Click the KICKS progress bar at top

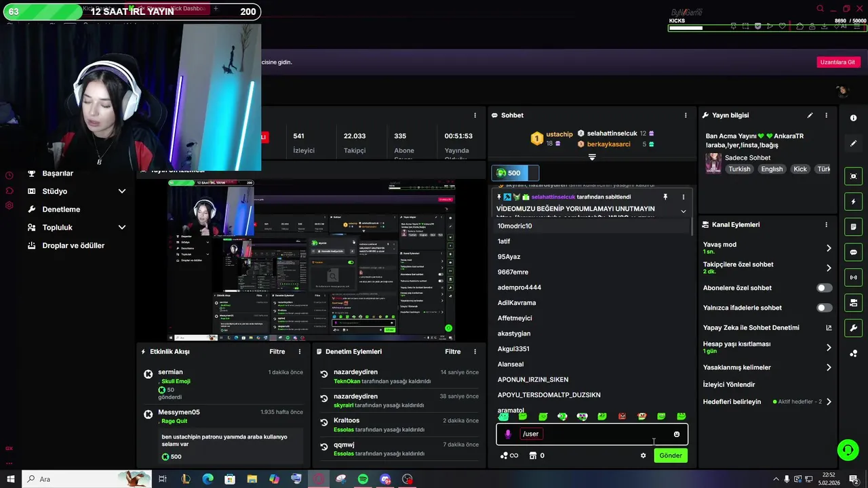click(768, 28)
